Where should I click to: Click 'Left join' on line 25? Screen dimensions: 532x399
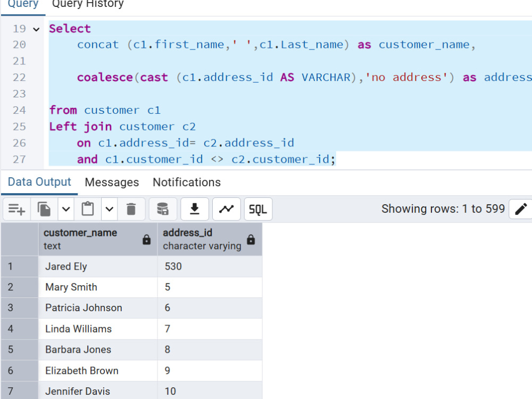pyautogui.click(x=80, y=127)
